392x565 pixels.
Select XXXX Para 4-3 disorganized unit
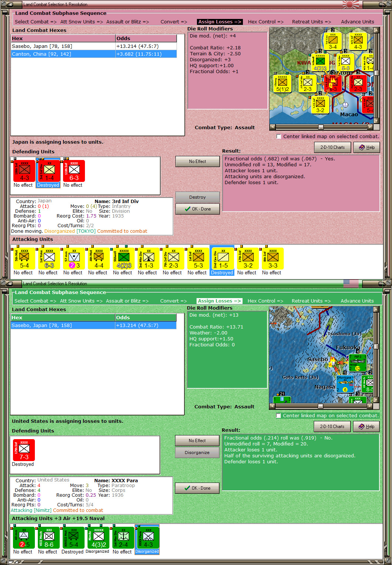pos(148,538)
